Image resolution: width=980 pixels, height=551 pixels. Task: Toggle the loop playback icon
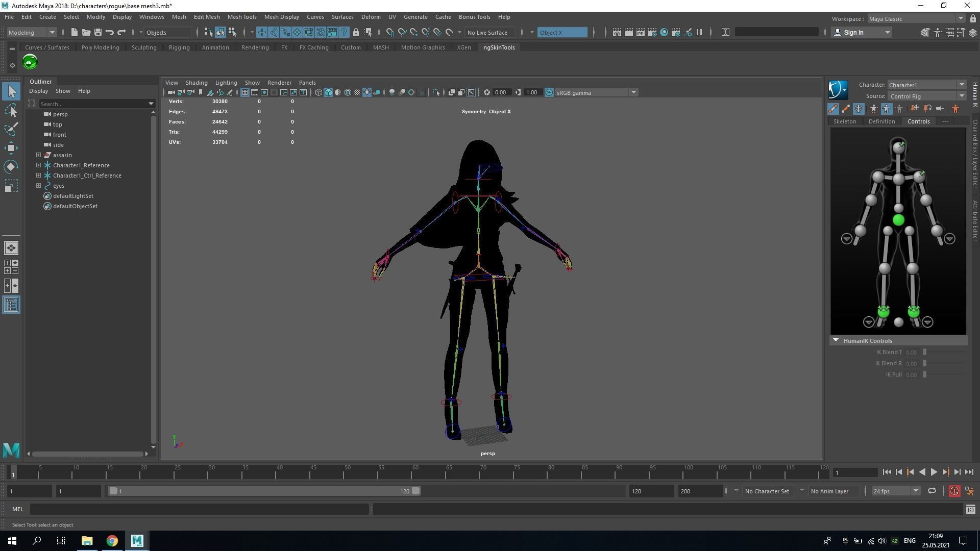(x=932, y=491)
